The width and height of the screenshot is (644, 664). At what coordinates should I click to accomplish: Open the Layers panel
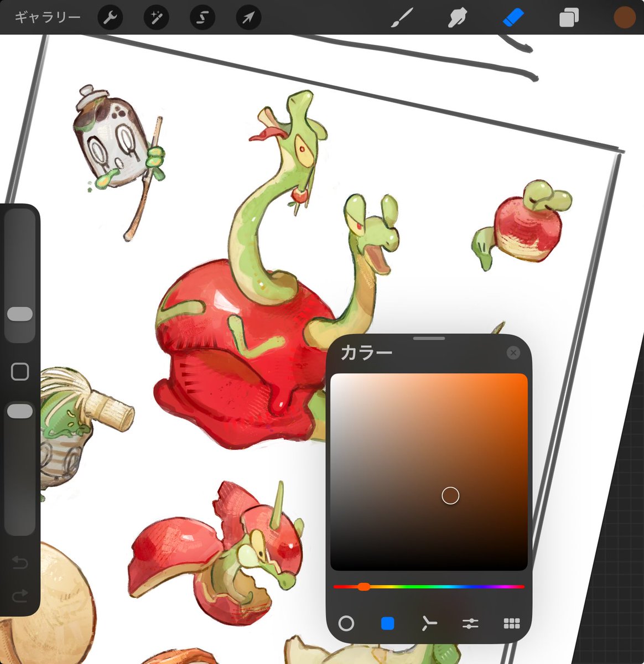(x=568, y=18)
